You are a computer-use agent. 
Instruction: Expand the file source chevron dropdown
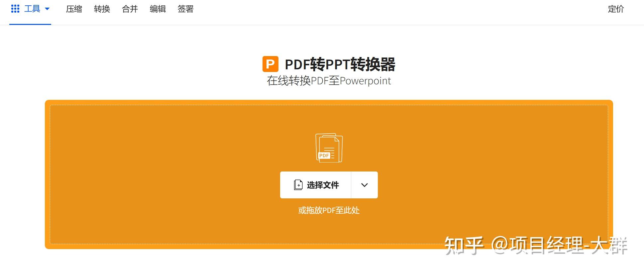pos(365,185)
